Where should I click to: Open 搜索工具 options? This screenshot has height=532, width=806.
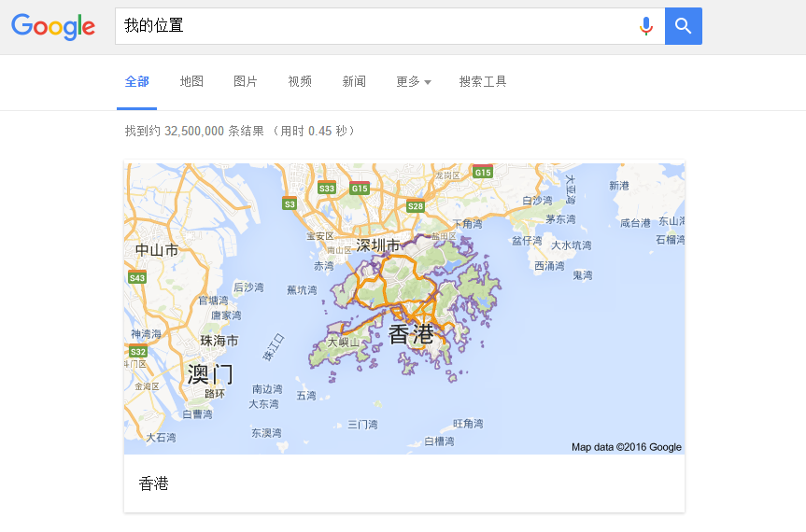pos(483,81)
